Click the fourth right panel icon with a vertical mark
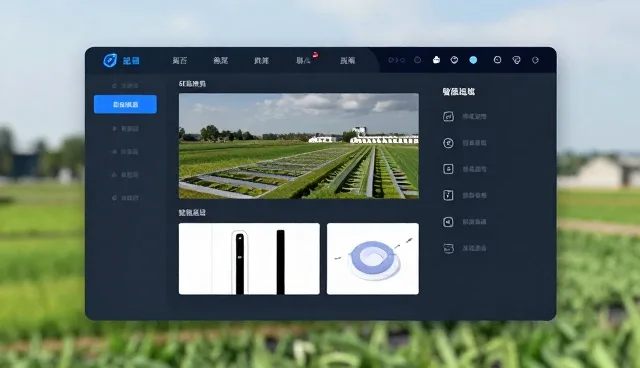640x368 pixels. tap(448, 195)
